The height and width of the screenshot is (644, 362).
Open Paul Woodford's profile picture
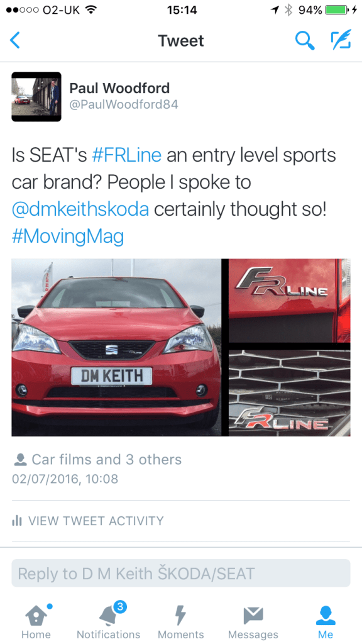(36, 96)
